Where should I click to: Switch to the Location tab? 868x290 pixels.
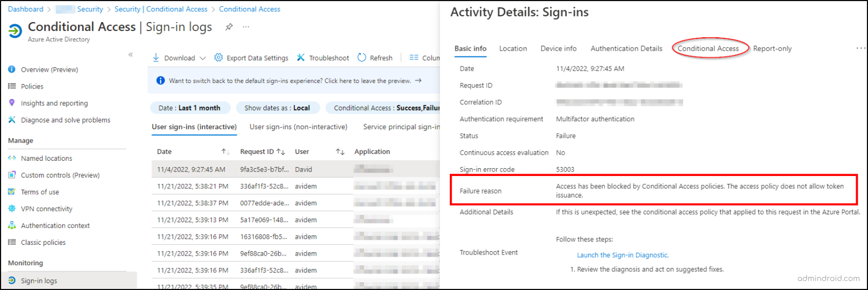pyautogui.click(x=513, y=49)
